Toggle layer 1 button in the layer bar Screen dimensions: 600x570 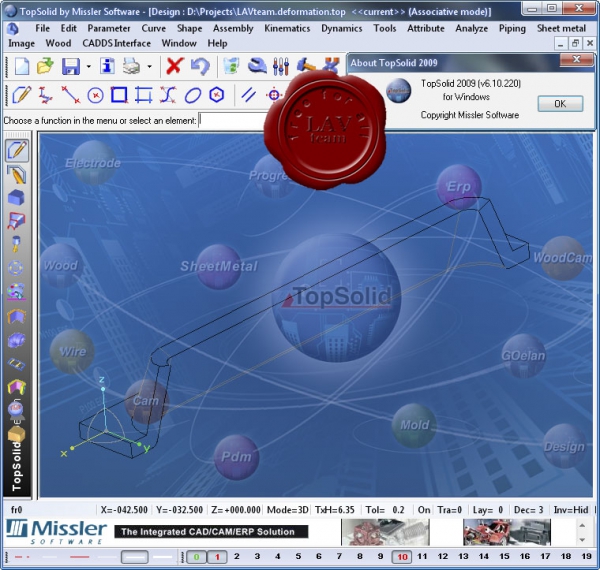217,557
